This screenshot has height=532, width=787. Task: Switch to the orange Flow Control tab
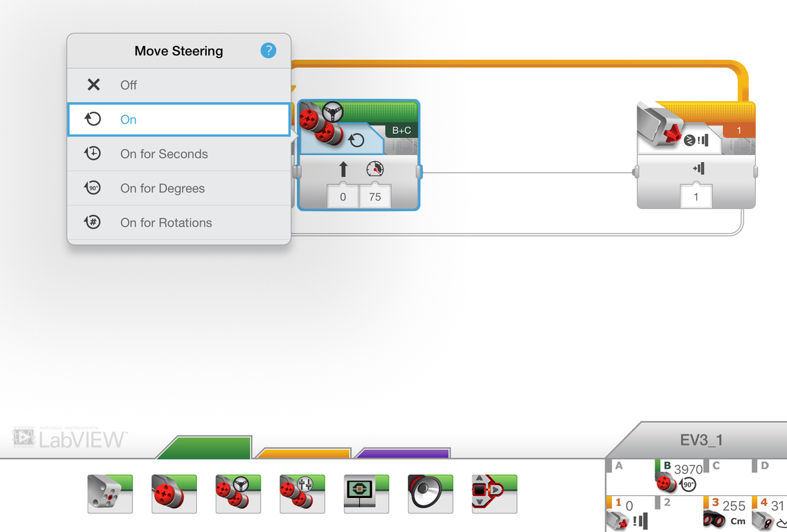[303, 454]
